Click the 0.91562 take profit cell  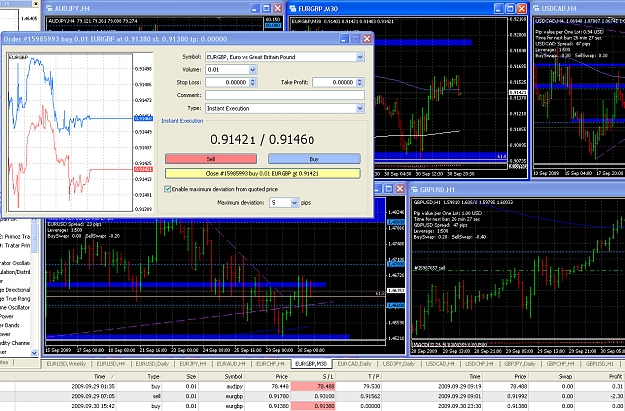[369, 396]
